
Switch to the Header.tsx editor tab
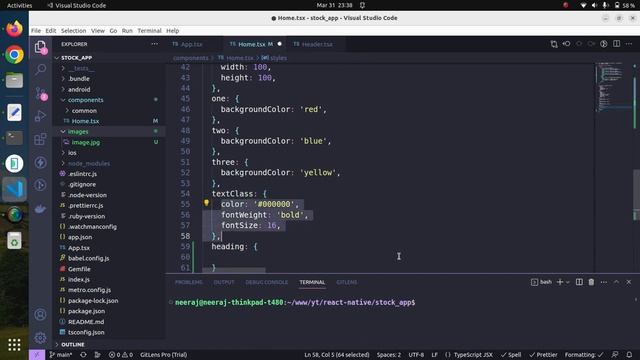coord(317,44)
